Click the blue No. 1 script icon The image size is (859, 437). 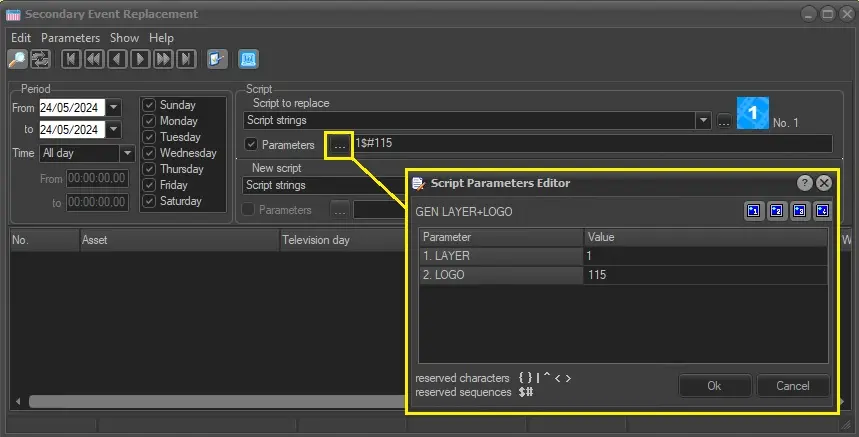click(x=752, y=113)
